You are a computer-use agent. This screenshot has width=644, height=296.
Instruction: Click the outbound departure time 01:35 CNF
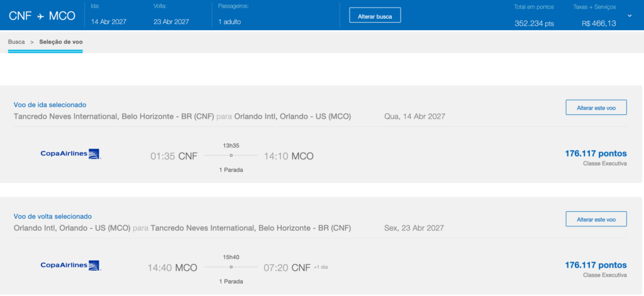pos(174,156)
